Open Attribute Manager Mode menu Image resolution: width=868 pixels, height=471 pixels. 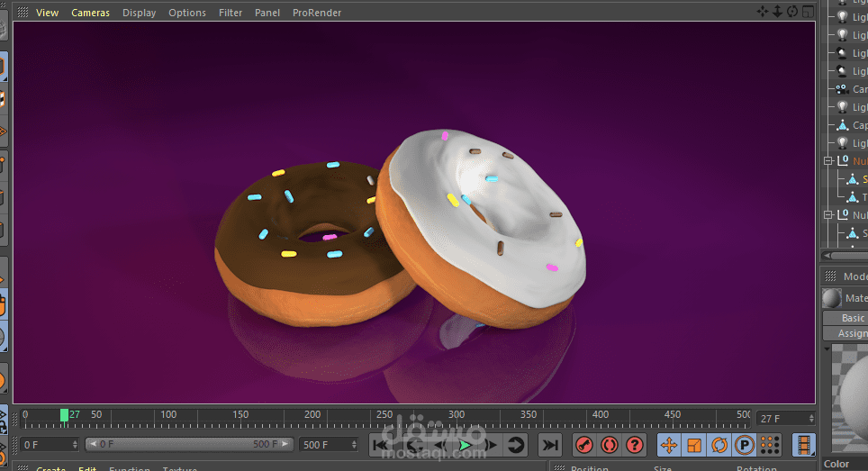(854, 276)
